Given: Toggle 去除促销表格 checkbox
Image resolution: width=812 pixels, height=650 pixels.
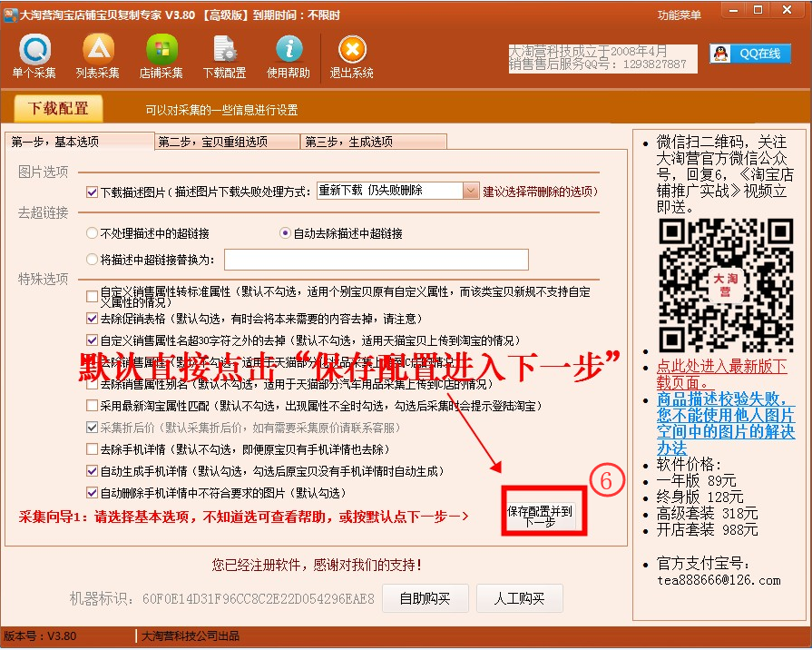Looking at the screenshot, I should (x=93, y=319).
